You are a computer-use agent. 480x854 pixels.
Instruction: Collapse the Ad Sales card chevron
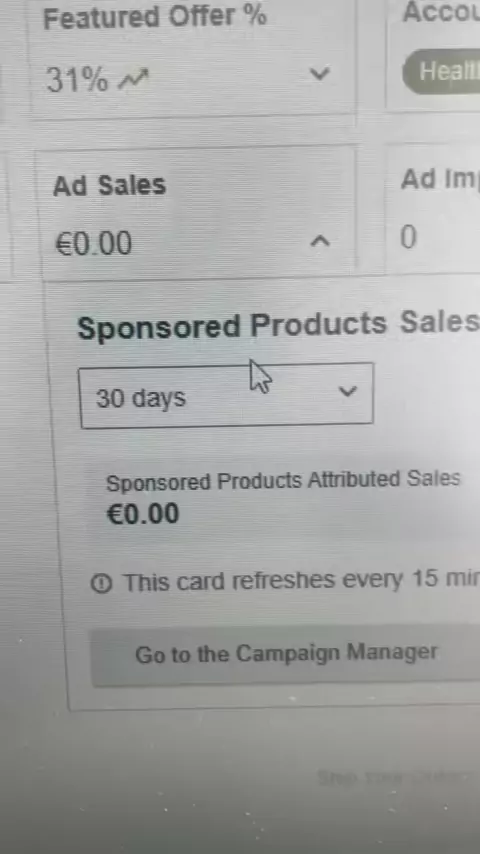320,240
